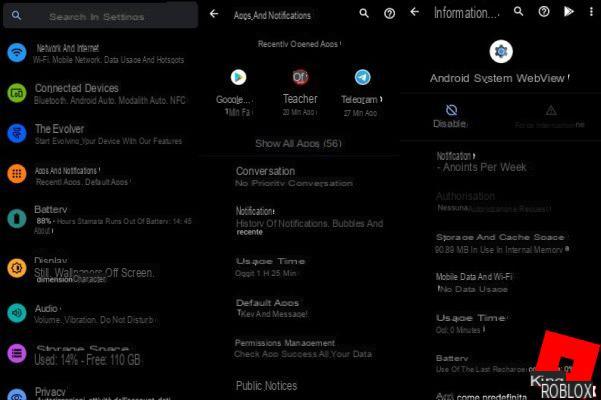Open Permissions Management entry

pos(303,348)
